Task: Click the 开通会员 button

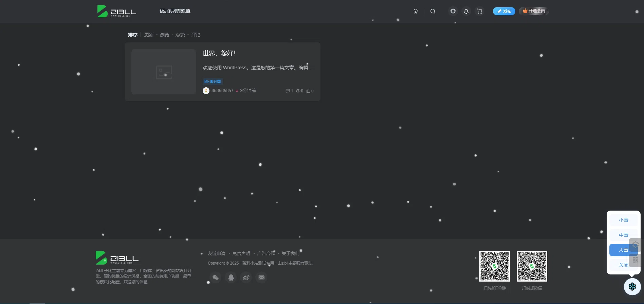Action: 534,11
